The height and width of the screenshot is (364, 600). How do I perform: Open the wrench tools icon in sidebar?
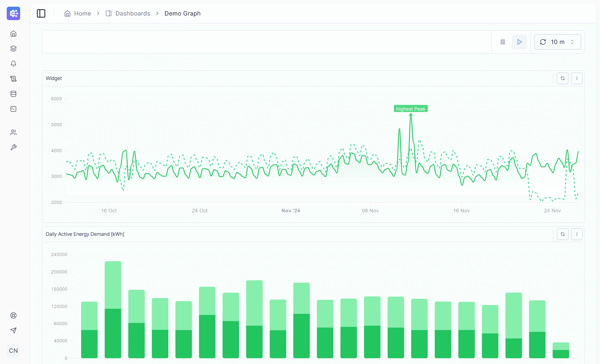tap(13, 147)
